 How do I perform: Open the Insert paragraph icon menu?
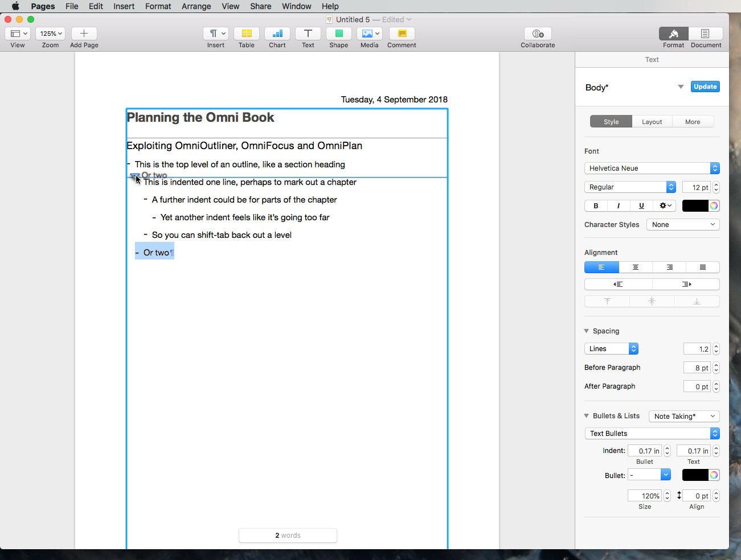[x=216, y=34]
